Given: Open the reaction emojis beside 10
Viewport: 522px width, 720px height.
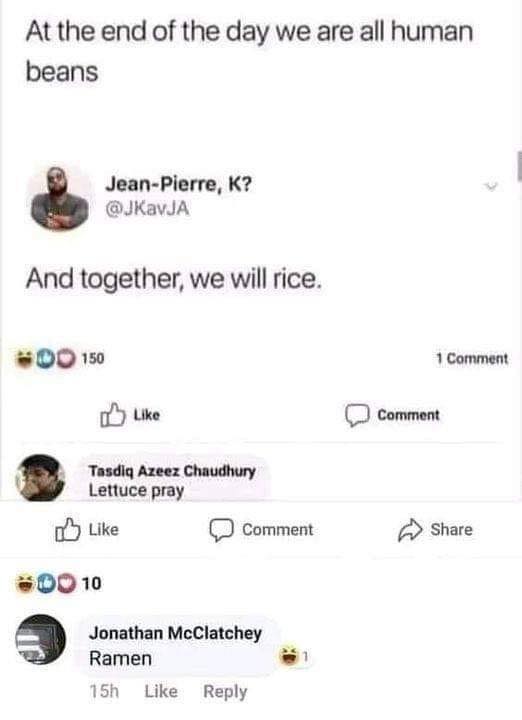Looking at the screenshot, I should (45, 583).
